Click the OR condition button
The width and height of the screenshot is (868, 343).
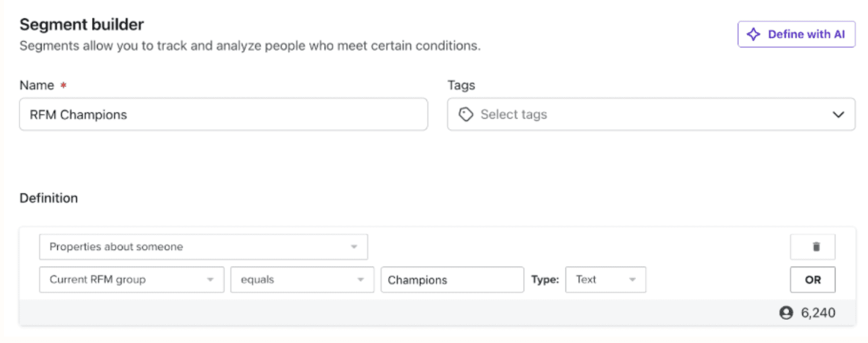click(x=813, y=279)
